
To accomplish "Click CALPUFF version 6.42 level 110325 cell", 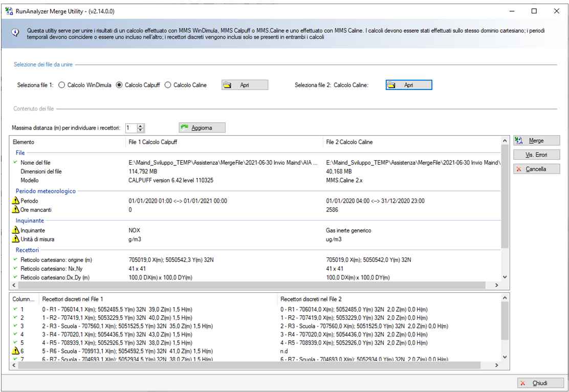I will click(171, 180).
